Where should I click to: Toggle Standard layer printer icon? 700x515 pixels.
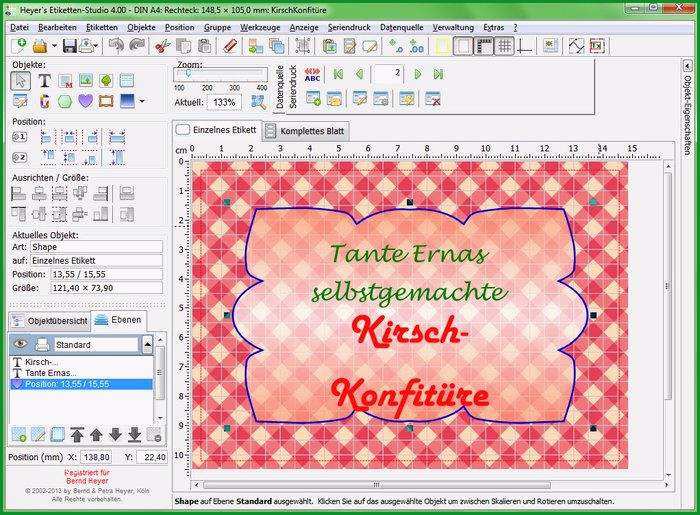pos(43,344)
